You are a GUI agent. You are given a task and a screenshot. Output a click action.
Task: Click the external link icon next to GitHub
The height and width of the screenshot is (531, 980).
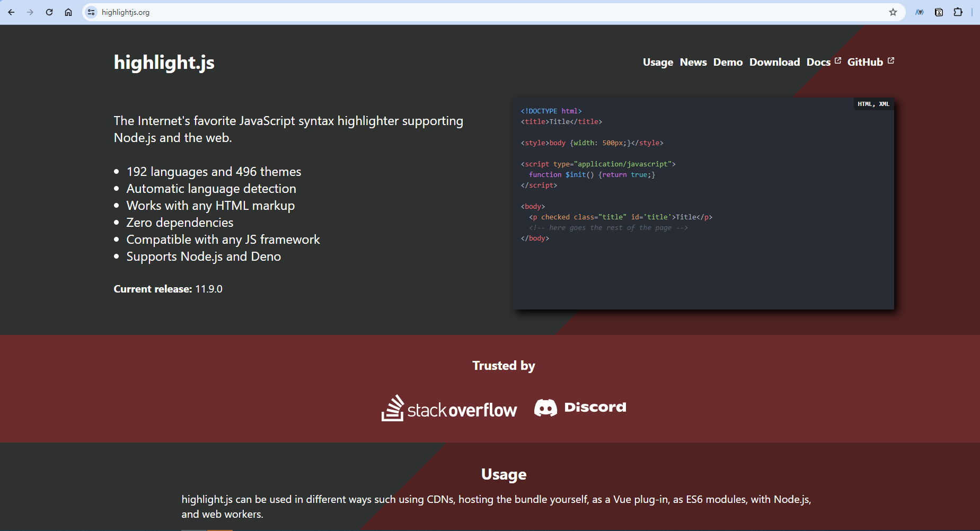tap(891, 60)
